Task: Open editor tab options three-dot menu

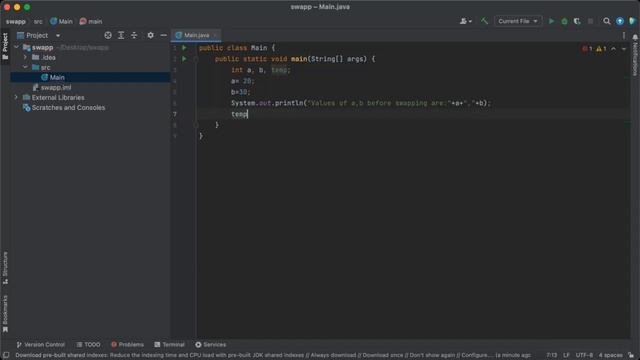Action: [x=624, y=36]
